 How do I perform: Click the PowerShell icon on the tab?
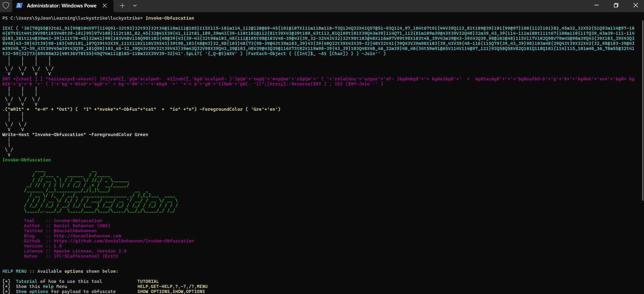tap(19, 5)
